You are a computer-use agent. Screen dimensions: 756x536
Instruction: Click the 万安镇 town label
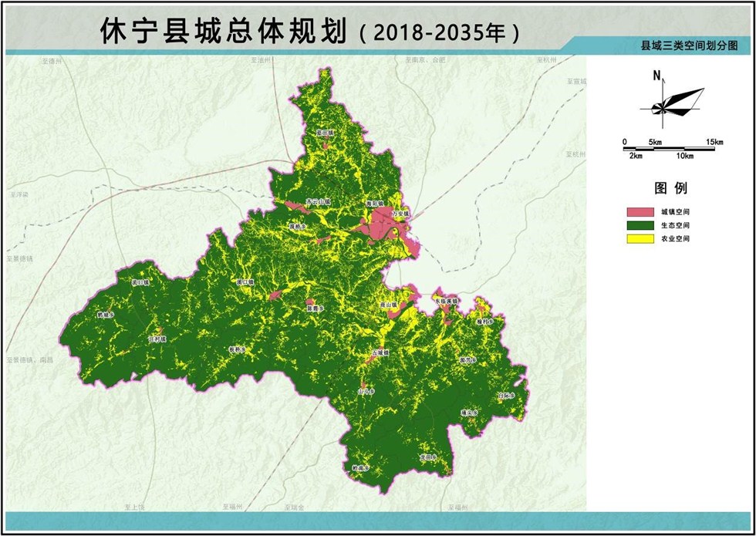pos(400,213)
